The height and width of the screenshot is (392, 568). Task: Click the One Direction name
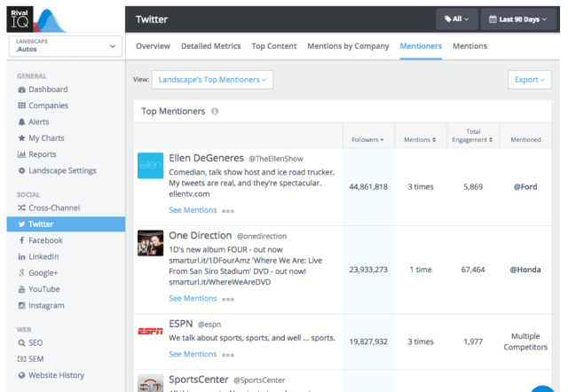coord(200,236)
